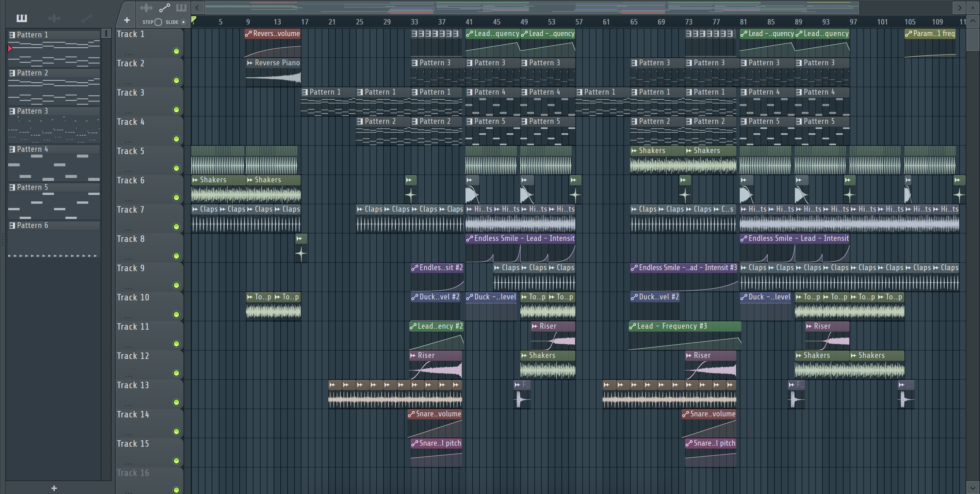The height and width of the screenshot is (494, 980).
Task: Select the first Riser clip on Track 12
Action: 436,365
